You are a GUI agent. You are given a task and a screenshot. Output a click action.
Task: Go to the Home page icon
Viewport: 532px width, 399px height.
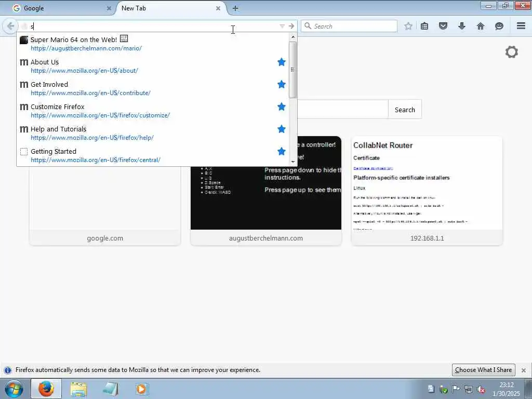click(x=481, y=26)
